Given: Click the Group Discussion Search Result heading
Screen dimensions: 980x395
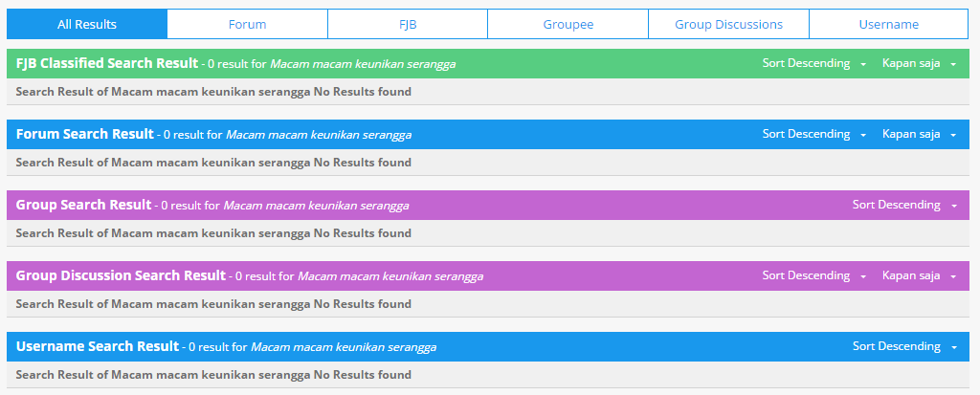Looking at the screenshot, I should click(121, 275).
